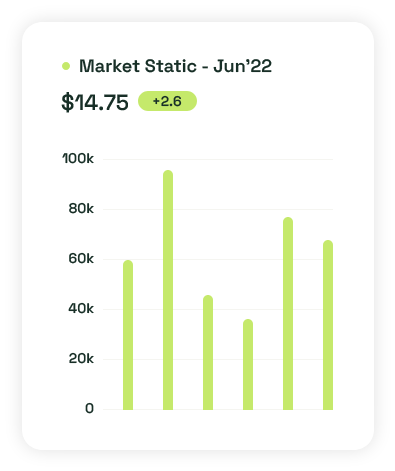The width and height of the screenshot is (395, 471).
Task: Open the Market Static - Jun'22 title
Action: tap(175, 66)
